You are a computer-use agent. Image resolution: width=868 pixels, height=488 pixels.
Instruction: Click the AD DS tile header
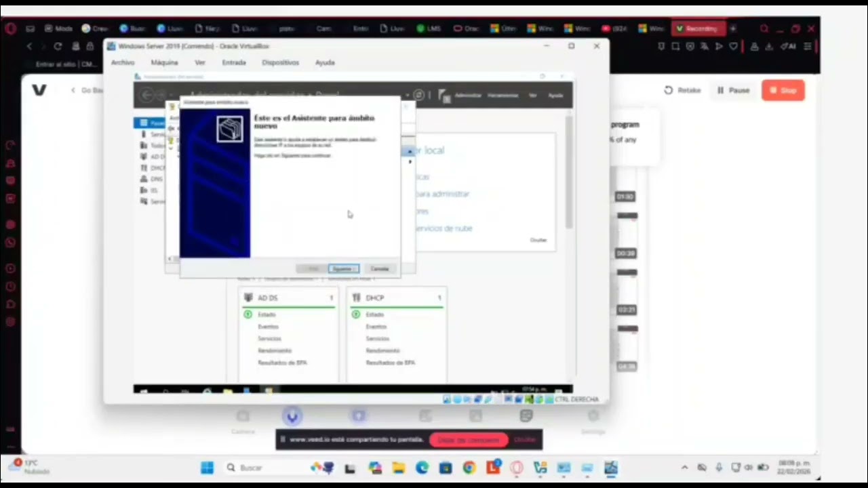click(289, 298)
